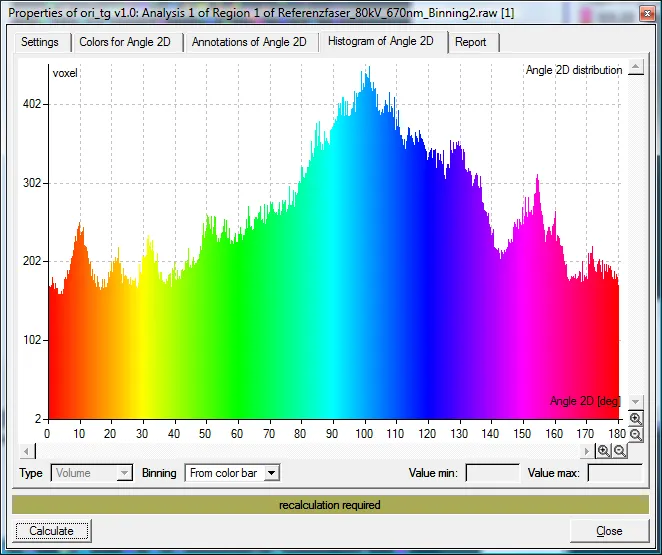Open the Type Volume dropdown
Screen dimensions: 662x555
pyautogui.click(x=92, y=473)
